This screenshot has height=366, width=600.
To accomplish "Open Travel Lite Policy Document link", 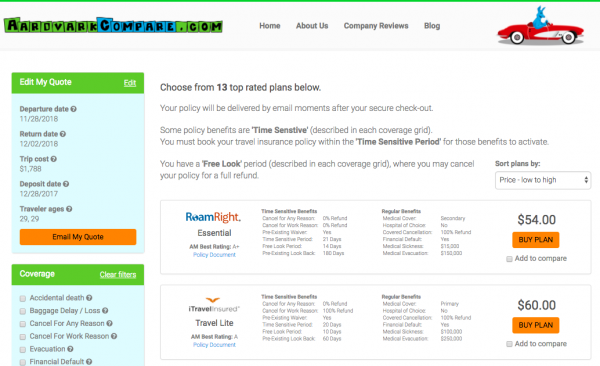I will click(x=214, y=345).
